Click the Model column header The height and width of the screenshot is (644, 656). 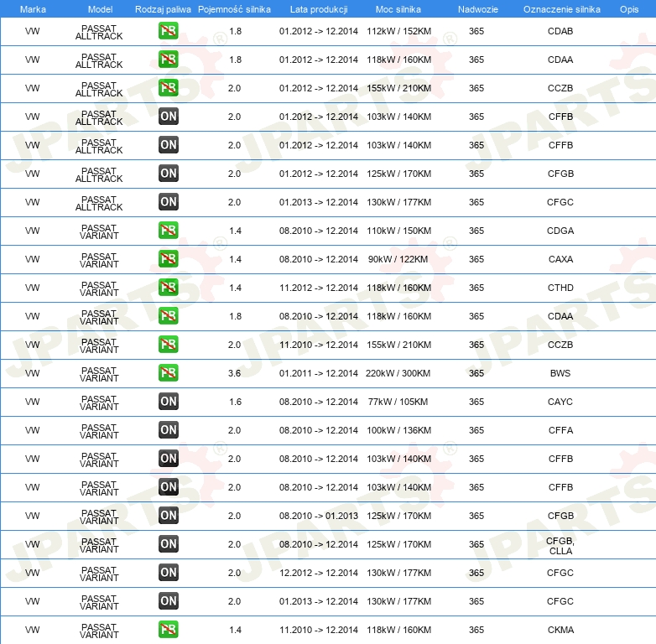point(101,9)
